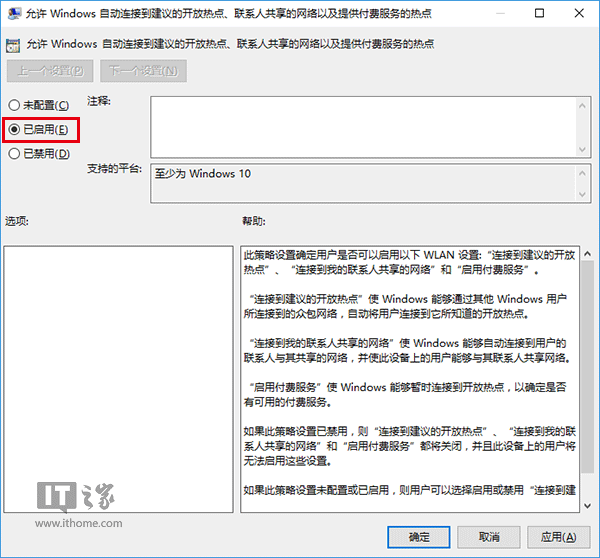
Task: Click the policy icon in the title bar
Action: click(14, 14)
